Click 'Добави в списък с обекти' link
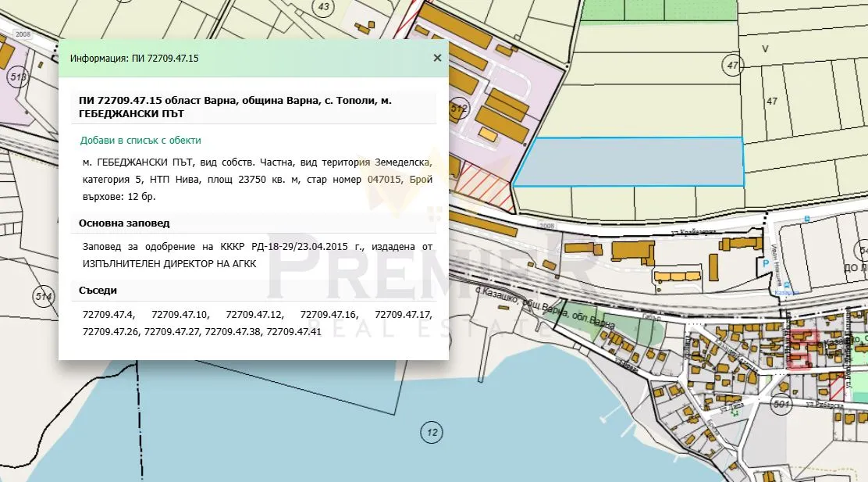The width and height of the screenshot is (868, 482). coord(141,141)
